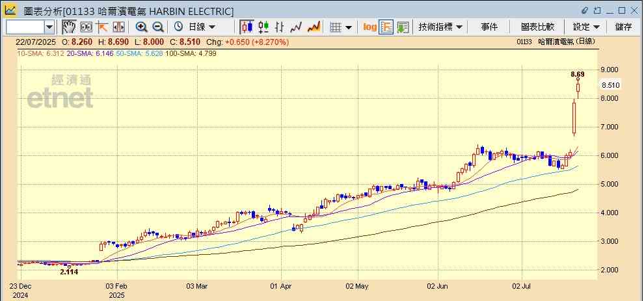Open the 事件 events button
Image resolution: width=644 pixels, height=301 pixels.
489,27
